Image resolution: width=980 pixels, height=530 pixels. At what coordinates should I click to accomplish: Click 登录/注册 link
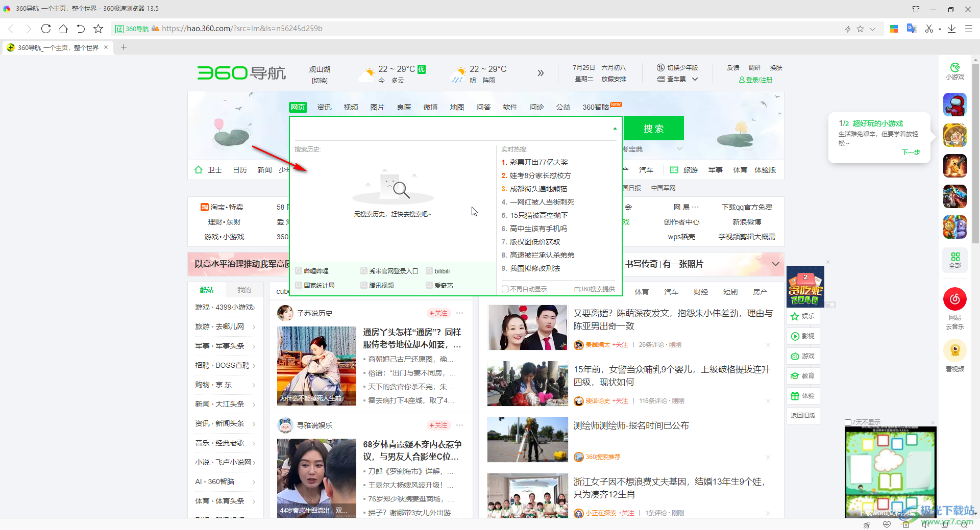[x=755, y=80]
